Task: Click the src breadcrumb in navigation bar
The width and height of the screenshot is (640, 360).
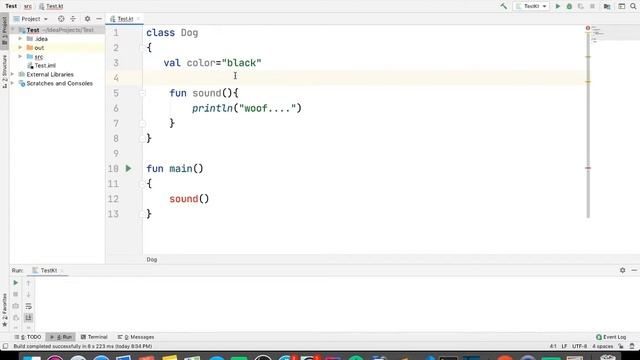Action: pos(28,6)
